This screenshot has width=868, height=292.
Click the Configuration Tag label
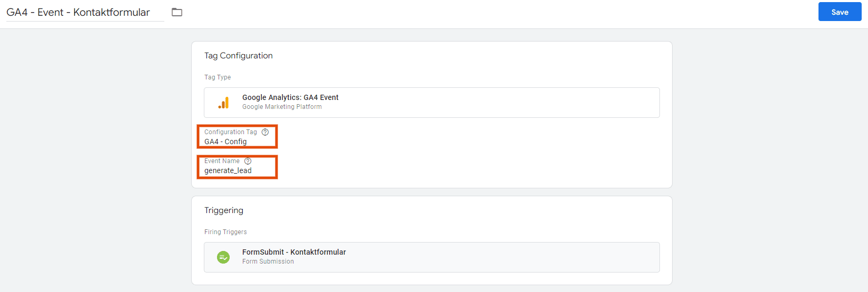click(x=231, y=132)
